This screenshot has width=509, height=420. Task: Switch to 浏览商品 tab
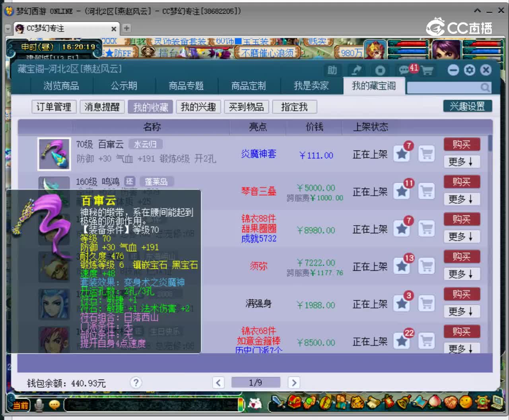click(x=61, y=86)
